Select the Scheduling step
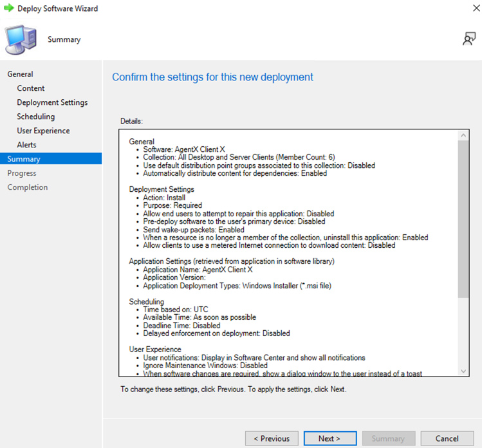The height and width of the screenshot is (448, 482). pyautogui.click(x=36, y=117)
